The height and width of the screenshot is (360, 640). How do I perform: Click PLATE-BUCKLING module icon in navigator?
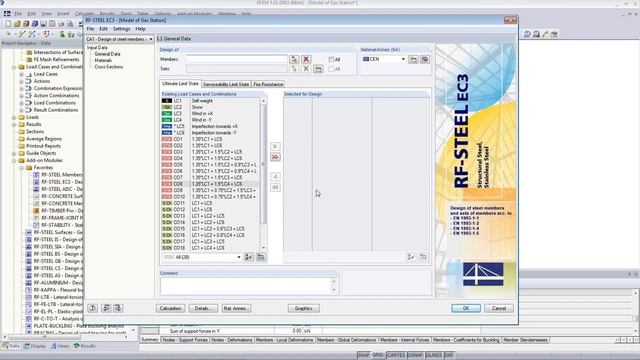pyautogui.click(x=29, y=326)
